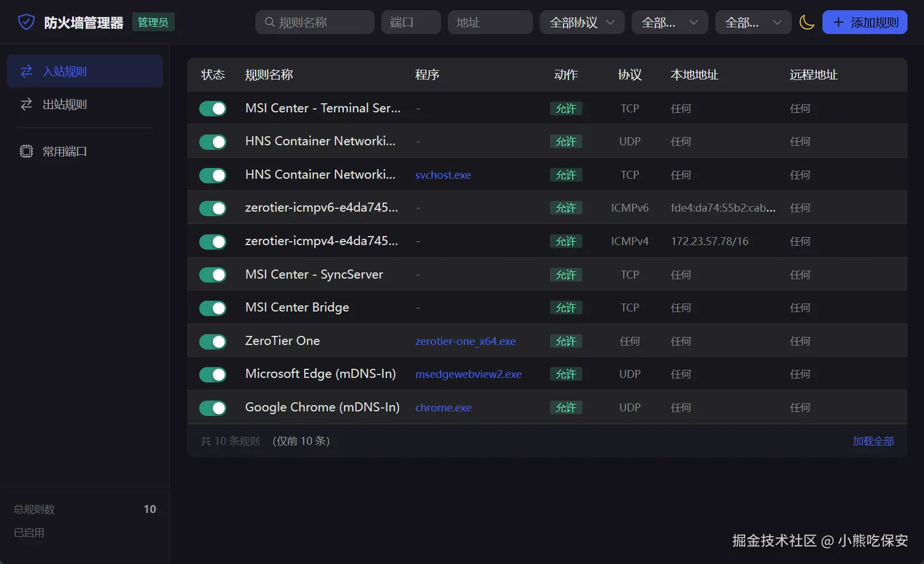Switch to 出站规则 in the sidebar
Viewport: 924px width, 564px height.
coord(85,104)
